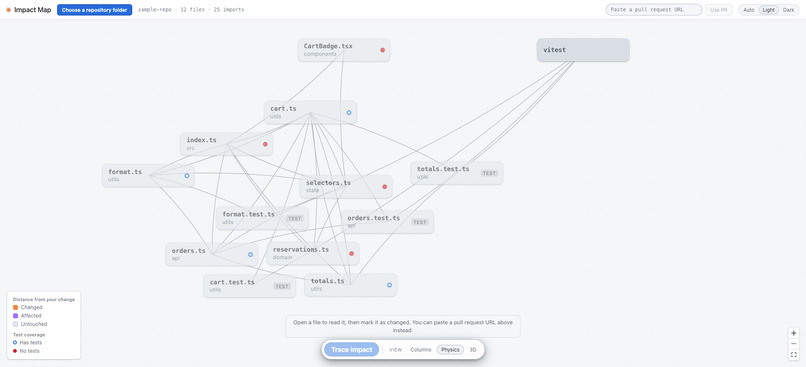This screenshot has height=367, width=806.
Task: Select the Physics view
Action: 450,350
